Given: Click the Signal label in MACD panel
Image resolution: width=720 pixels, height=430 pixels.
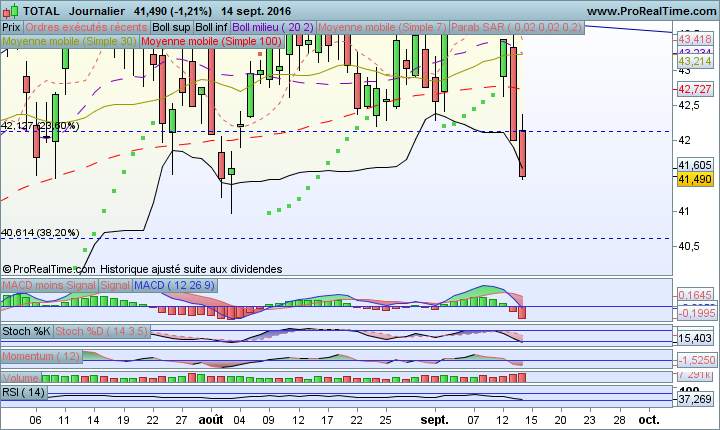Looking at the screenshot, I should [x=115, y=285].
